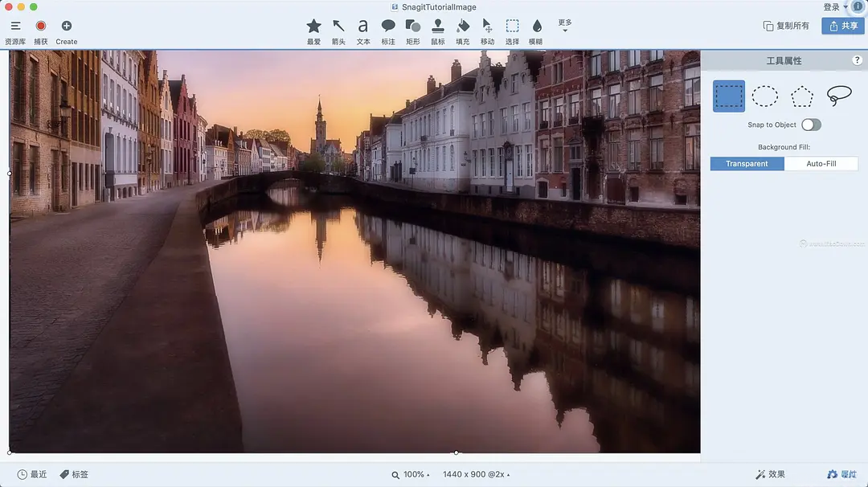Toggle the Snap to Object switch
This screenshot has width=868, height=487.
pos(811,125)
